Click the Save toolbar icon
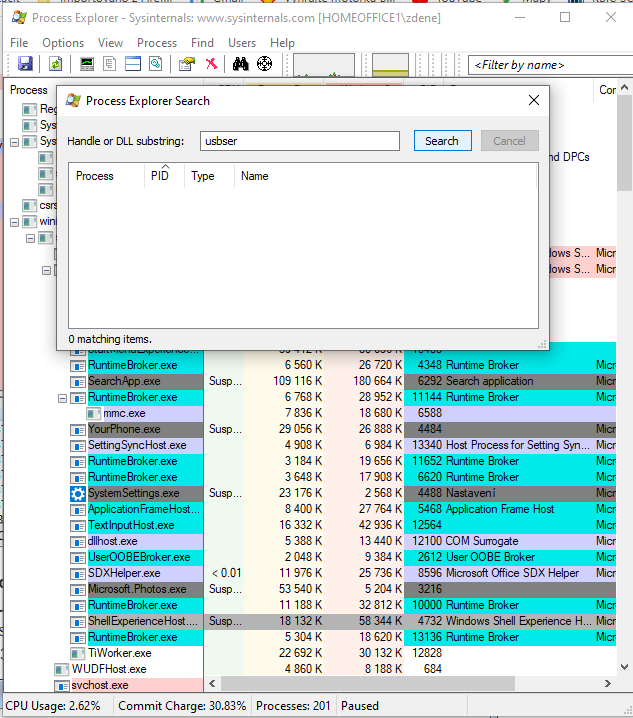Image resolution: width=633 pixels, height=718 pixels. point(25,64)
